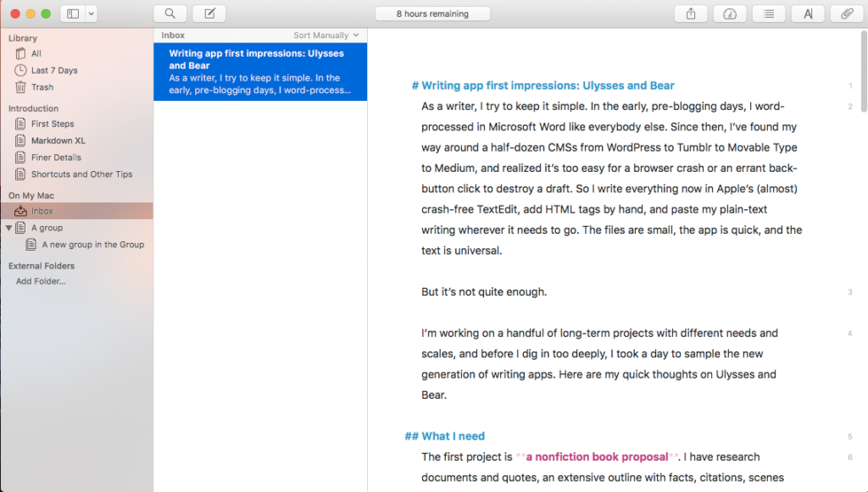Click the Library section header
The height and width of the screenshot is (492, 868).
click(23, 38)
